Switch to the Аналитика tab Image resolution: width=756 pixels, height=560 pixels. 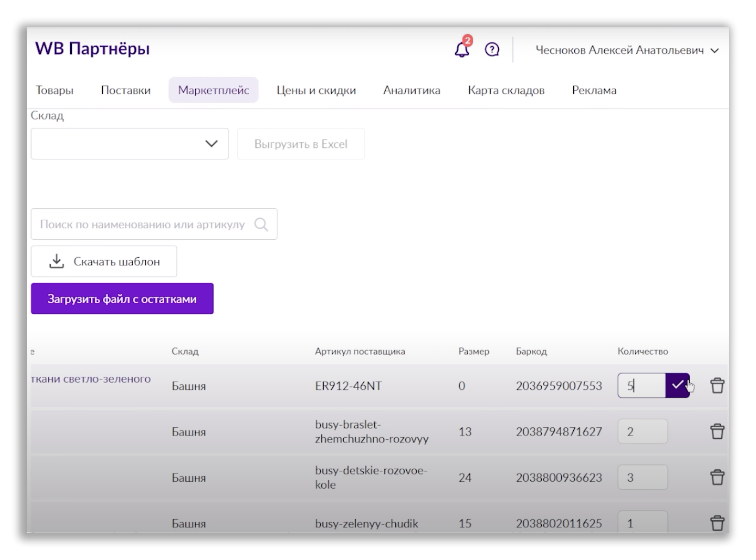tap(412, 90)
